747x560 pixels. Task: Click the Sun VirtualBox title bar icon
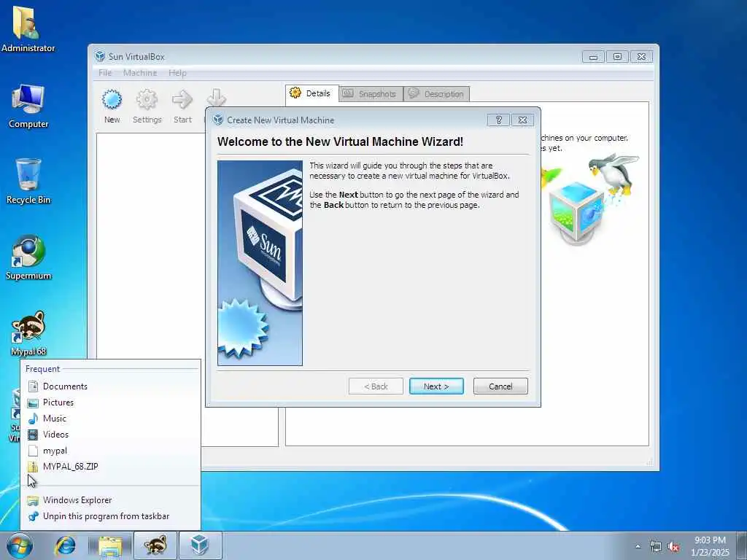(99, 56)
